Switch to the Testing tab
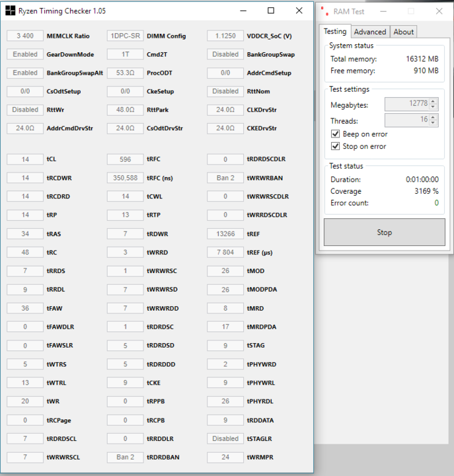Screen dimensions: 454x476 tap(335, 31)
